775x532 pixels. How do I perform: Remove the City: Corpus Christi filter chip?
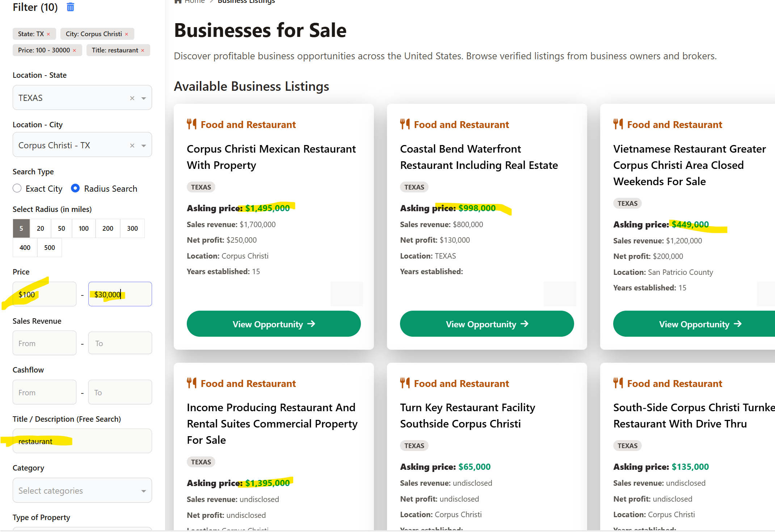(x=127, y=34)
